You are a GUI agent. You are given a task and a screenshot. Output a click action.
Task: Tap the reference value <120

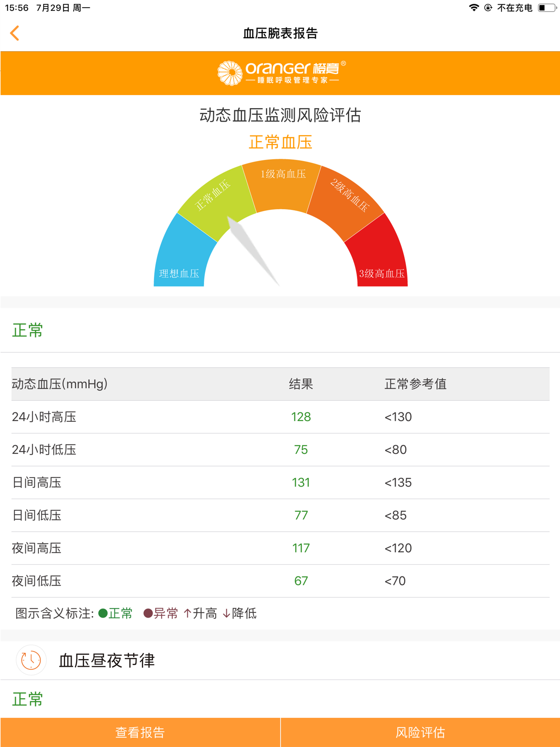(398, 548)
